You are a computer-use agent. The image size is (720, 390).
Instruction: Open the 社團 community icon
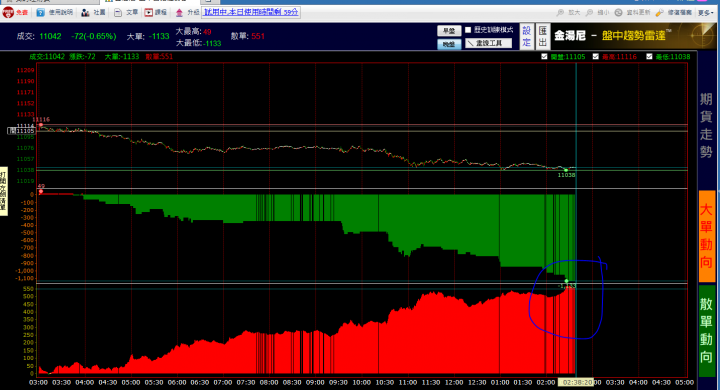tap(85, 12)
